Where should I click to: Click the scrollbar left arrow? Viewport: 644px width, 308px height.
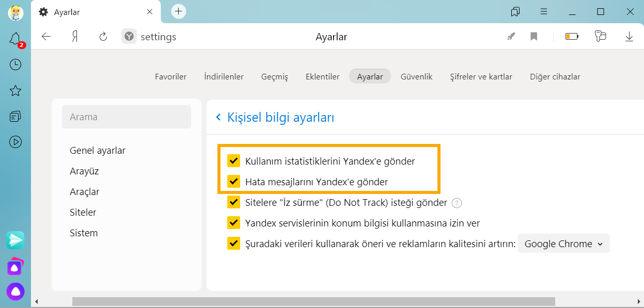click(x=36, y=301)
